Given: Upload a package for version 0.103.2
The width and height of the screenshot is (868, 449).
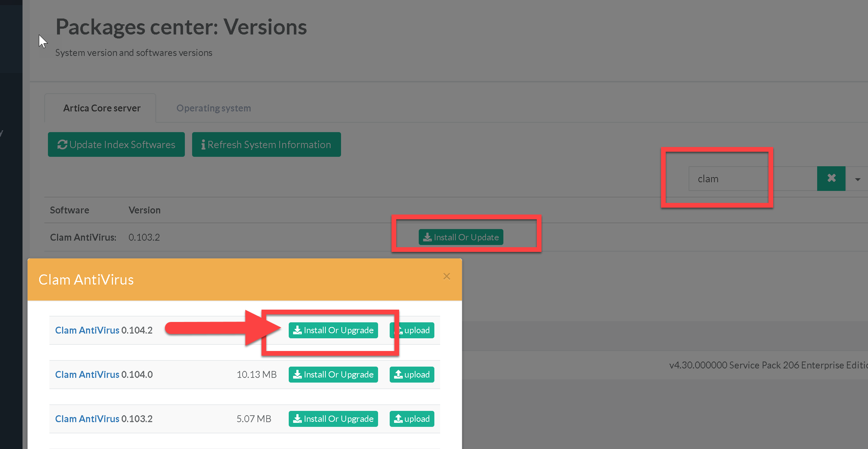Looking at the screenshot, I should [x=412, y=419].
